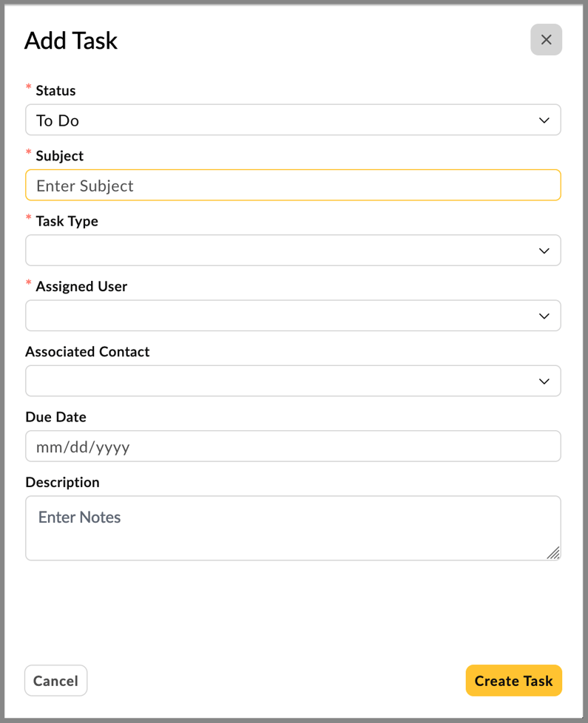The height and width of the screenshot is (723, 588).
Task: Click the Add Task dialog title
Action: coord(71,41)
